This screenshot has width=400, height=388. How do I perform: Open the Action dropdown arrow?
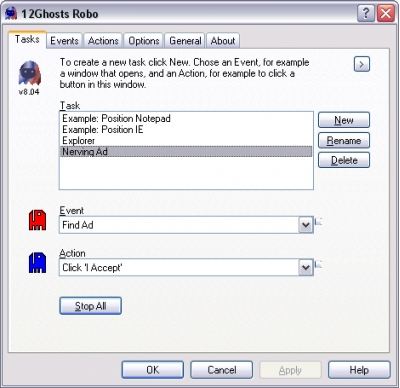pos(305,267)
